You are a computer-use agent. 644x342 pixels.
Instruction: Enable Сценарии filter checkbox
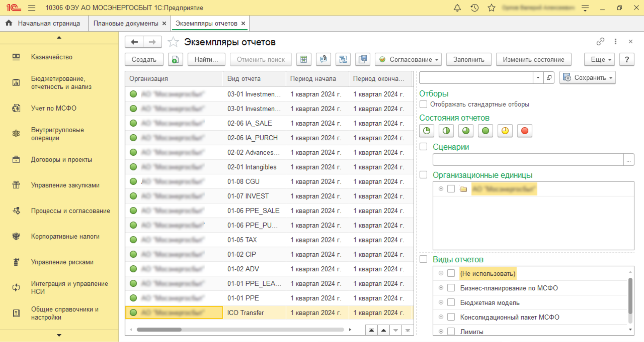pos(423,146)
